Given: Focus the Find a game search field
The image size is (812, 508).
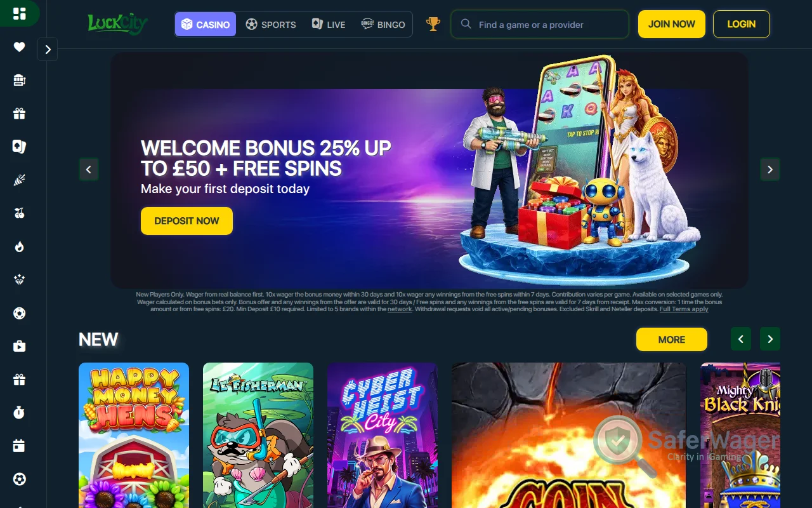Looking at the screenshot, I should coord(540,24).
